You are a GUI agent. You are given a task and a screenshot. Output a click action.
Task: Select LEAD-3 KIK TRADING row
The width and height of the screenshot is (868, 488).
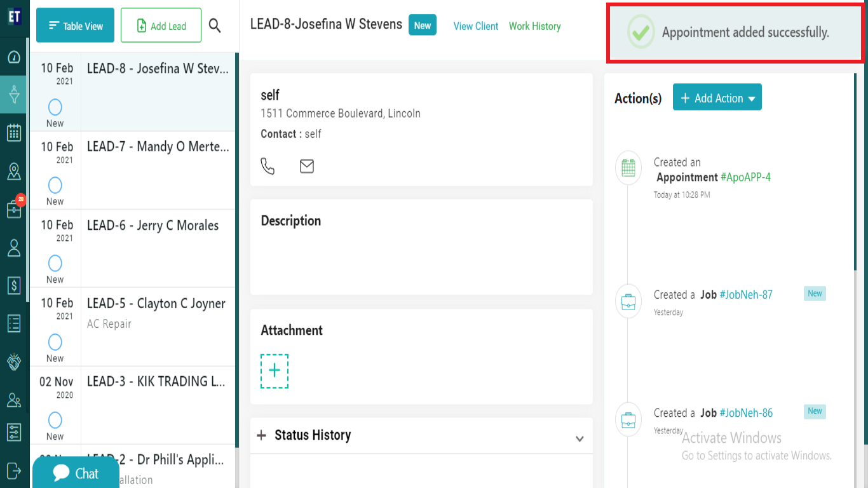tap(133, 405)
